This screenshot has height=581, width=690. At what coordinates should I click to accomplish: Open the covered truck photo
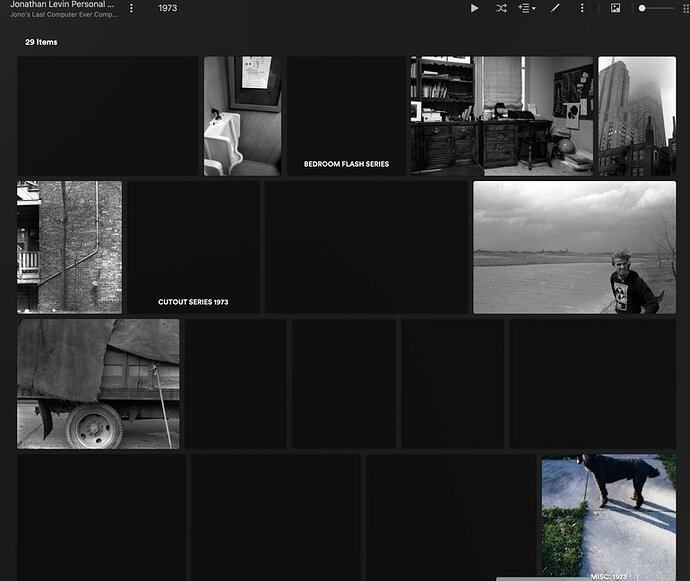(x=98, y=384)
